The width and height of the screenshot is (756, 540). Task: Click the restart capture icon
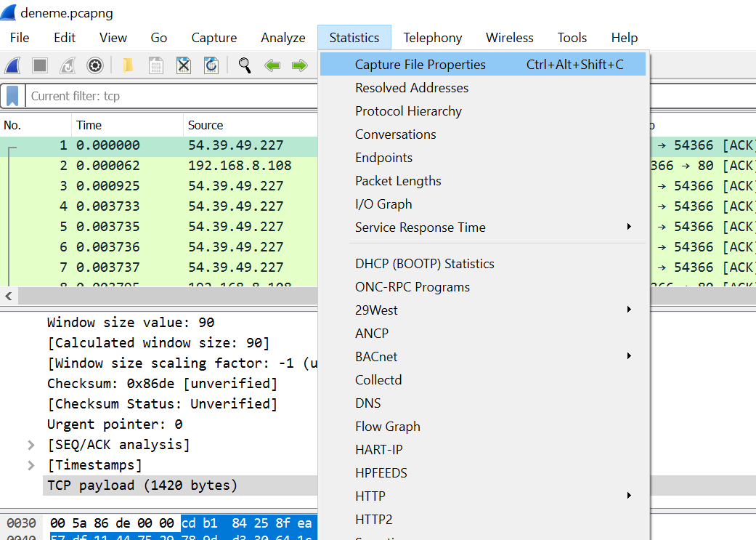(68, 65)
